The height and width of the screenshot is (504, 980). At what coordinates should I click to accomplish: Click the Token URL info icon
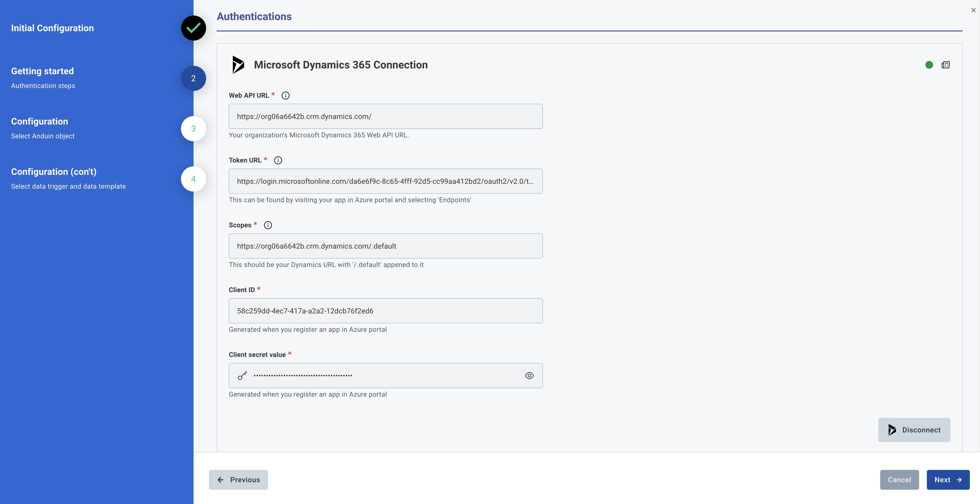tap(278, 160)
